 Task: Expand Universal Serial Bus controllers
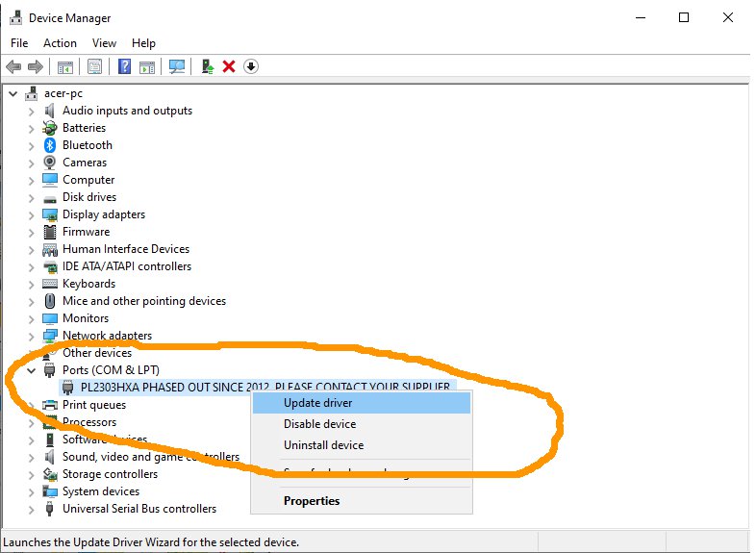32,509
